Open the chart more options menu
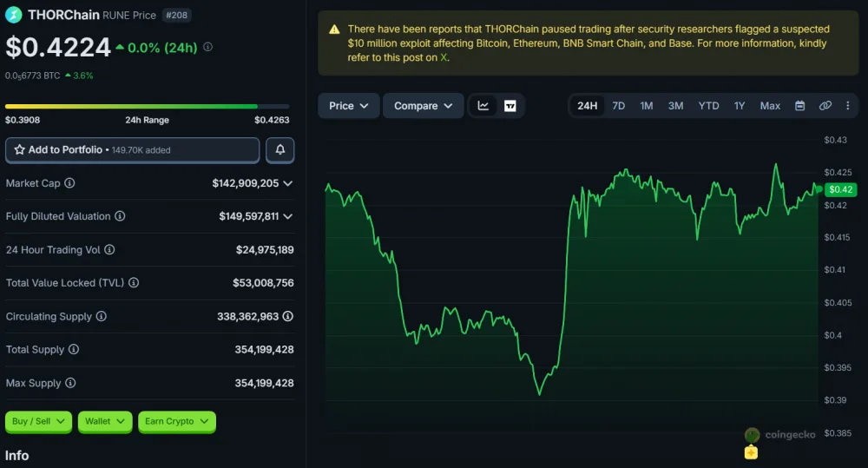This screenshot has width=868, height=468. pyautogui.click(x=847, y=106)
